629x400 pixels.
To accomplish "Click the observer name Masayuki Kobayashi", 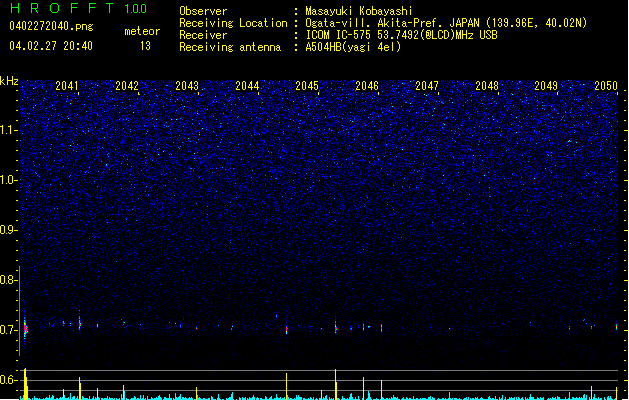I will (359, 11).
